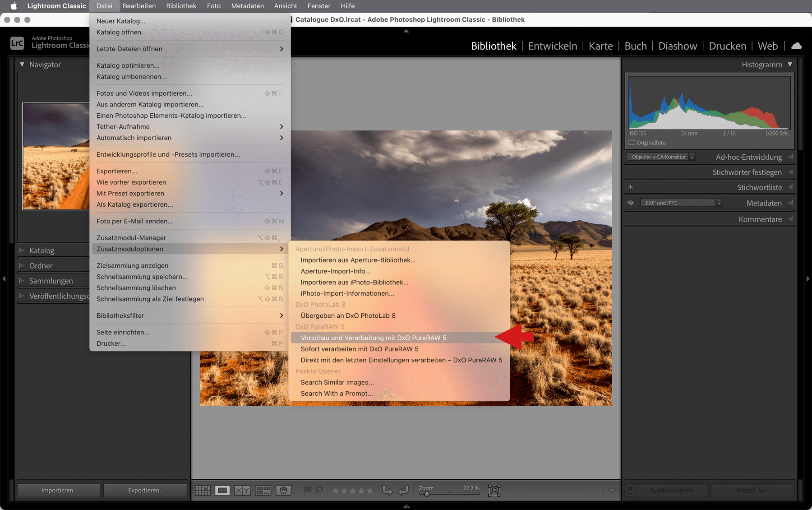Switch to the Entwickeln module
The width and height of the screenshot is (812, 510).
pos(553,46)
